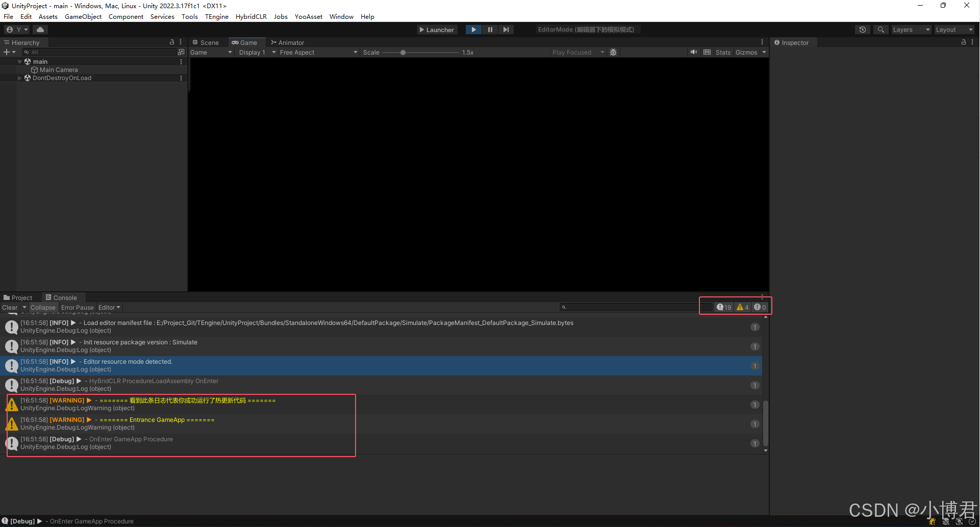Expand the DontDestroyOnLoad object

tap(19, 78)
